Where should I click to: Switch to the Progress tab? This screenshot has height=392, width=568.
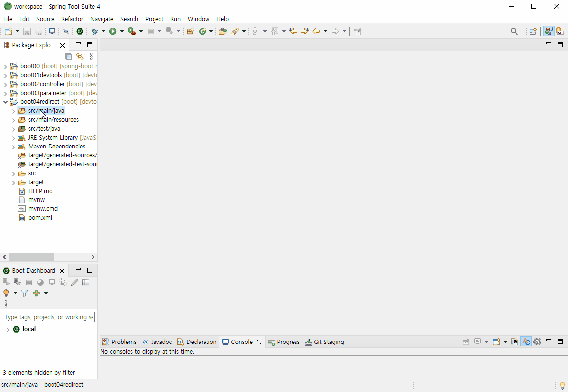click(284, 342)
